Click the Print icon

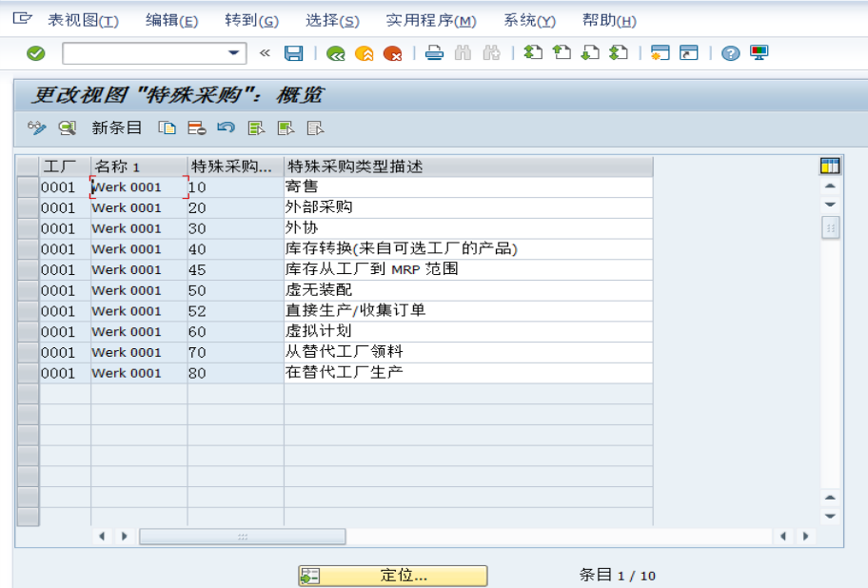tap(434, 53)
